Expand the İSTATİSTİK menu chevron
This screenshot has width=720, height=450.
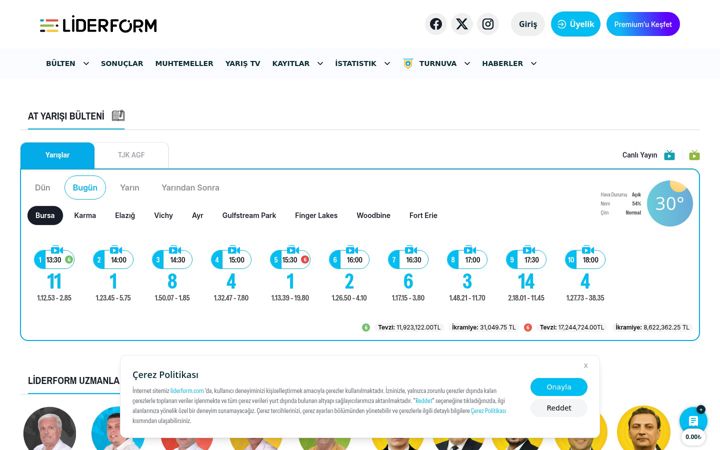[x=387, y=63]
